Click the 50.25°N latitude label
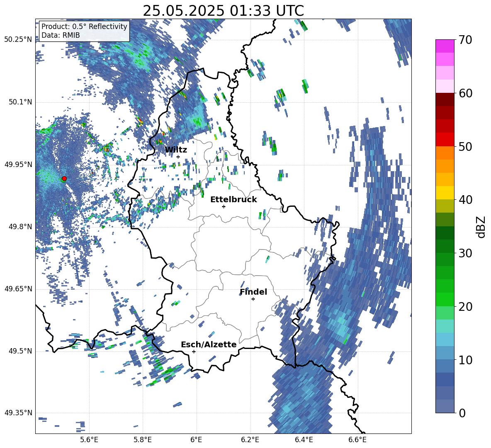Image resolution: width=491 pixels, height=448 pixels. [18, 40]
